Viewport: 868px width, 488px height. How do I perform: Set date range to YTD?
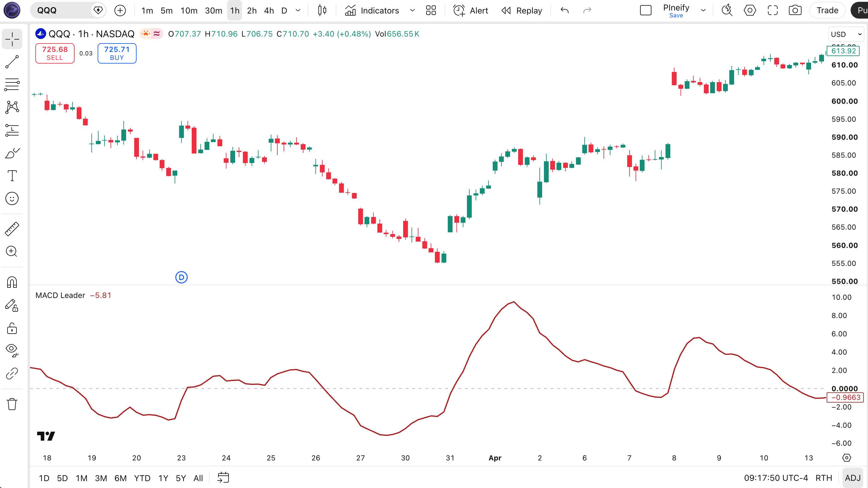coord(142,478)
